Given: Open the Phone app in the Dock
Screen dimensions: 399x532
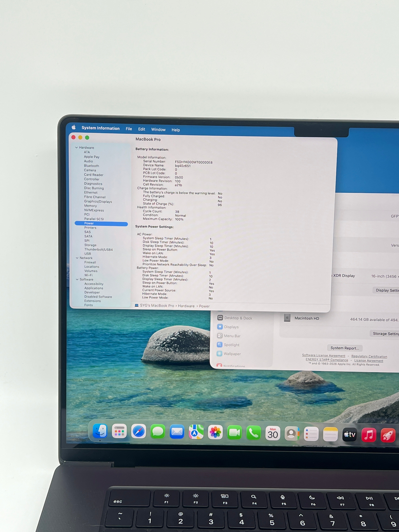Looking at the screenshot, I should click(x=253, y=433).
